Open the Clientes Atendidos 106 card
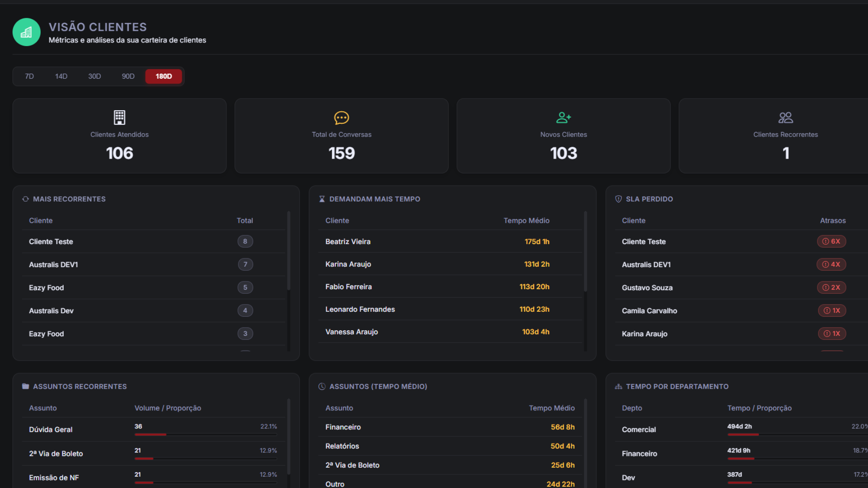This screenshot has height=488, width=868. point(119,136)
